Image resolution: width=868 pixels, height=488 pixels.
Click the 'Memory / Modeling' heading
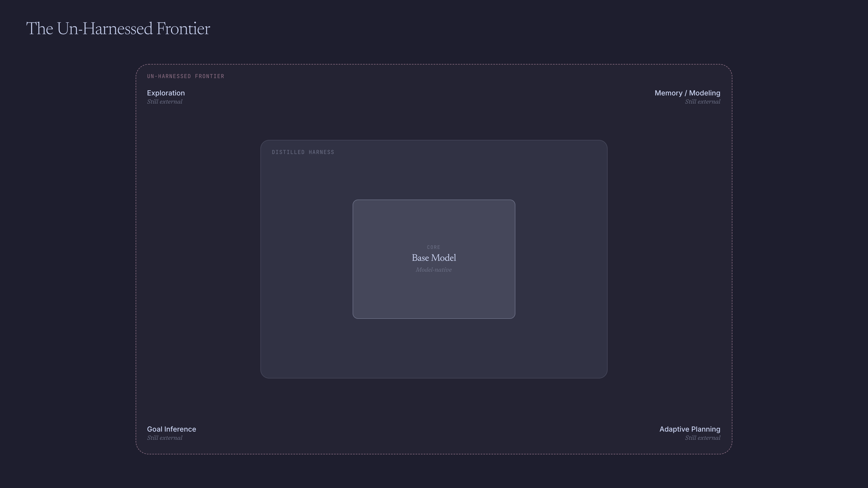pyautogui.click(x=687, y=93)
